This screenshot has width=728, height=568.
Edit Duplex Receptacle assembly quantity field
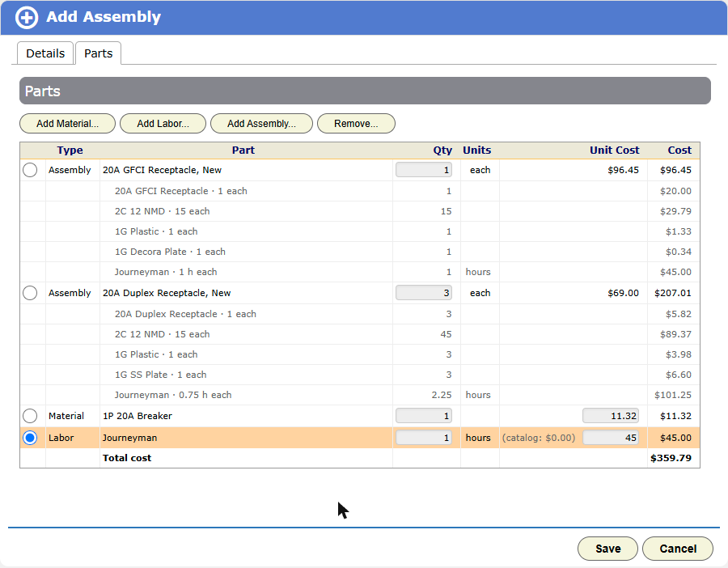click(424, 293)
